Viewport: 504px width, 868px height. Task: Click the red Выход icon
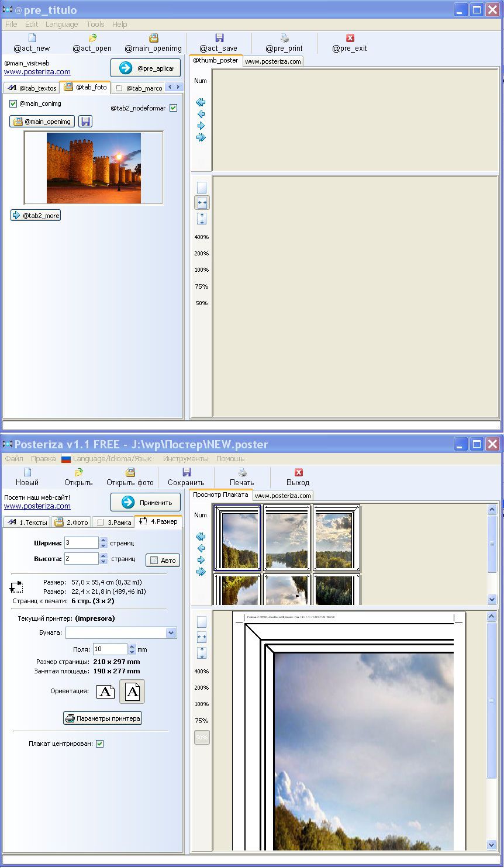point(298,472)
